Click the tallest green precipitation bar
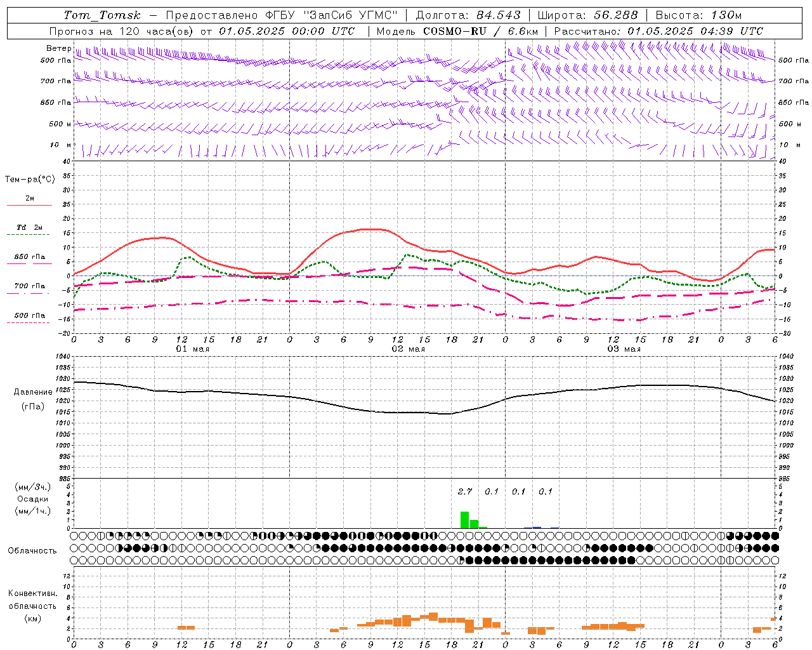 (x=465, y=520)
